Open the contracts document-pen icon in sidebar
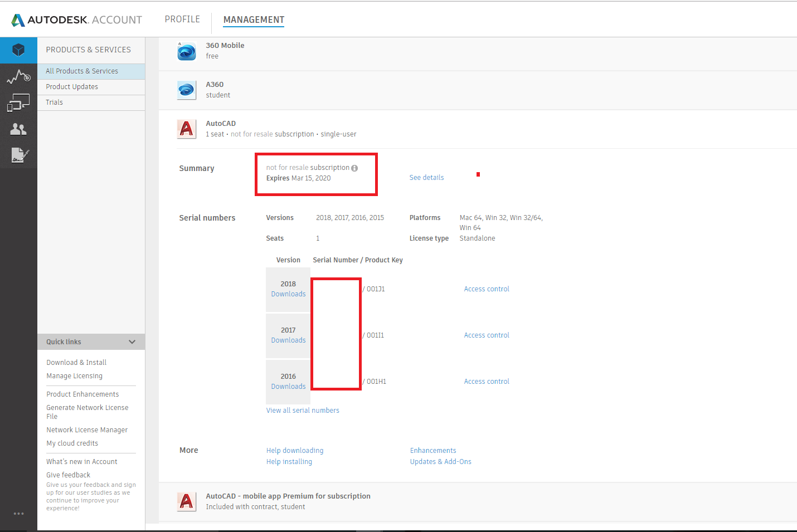797x532 pixels. 20,155
